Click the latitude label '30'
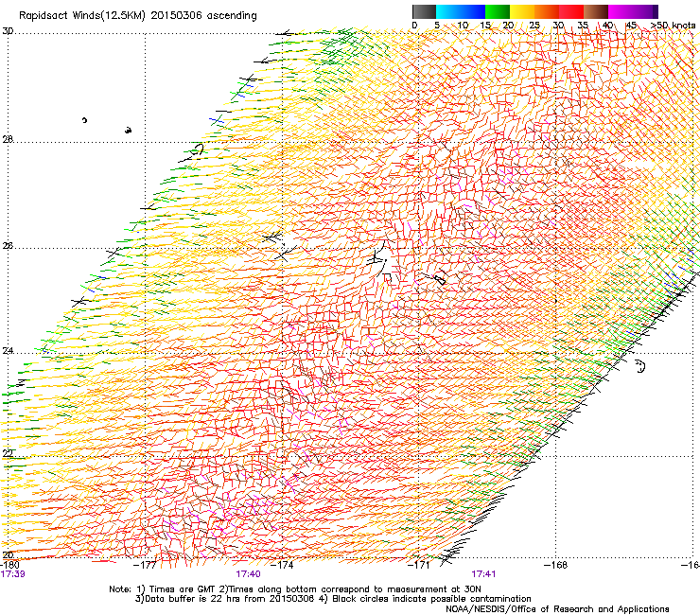This screenshot has height=615, width=700. (x=8, y=31)
